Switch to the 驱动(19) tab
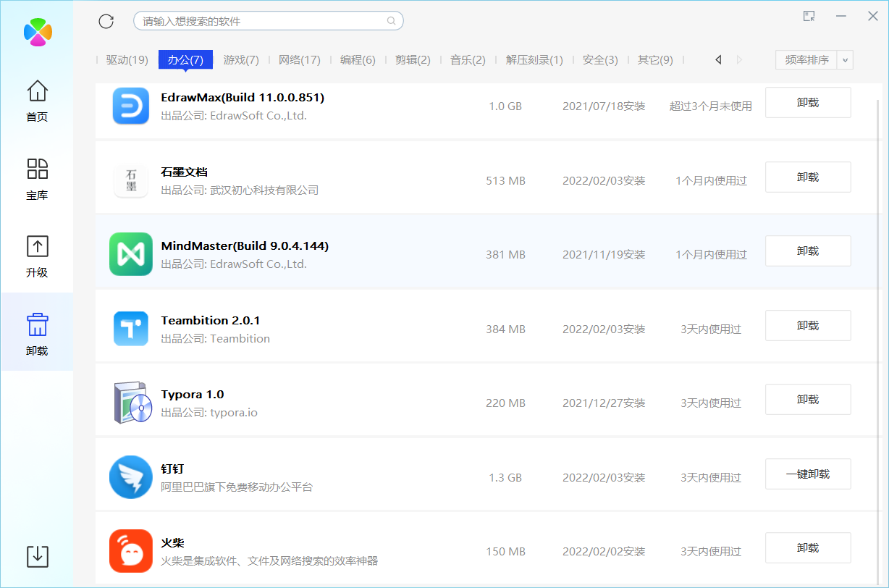 point(127,60)
